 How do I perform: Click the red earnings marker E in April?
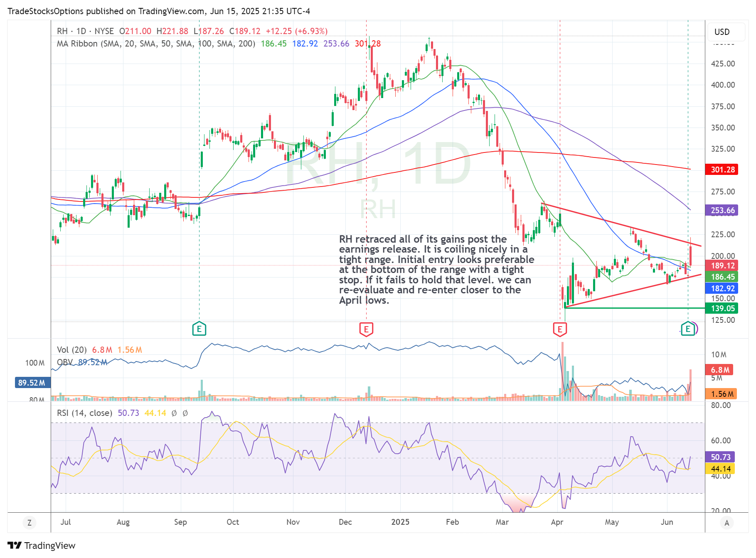pyautogui.click(x=560, y=329)
